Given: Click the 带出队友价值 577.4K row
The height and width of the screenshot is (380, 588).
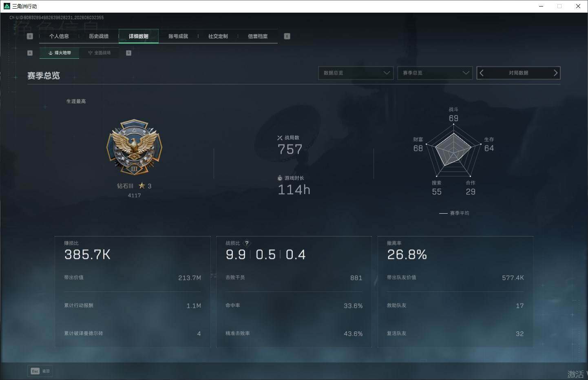Looking at the screenshot, I should (455, 278).
